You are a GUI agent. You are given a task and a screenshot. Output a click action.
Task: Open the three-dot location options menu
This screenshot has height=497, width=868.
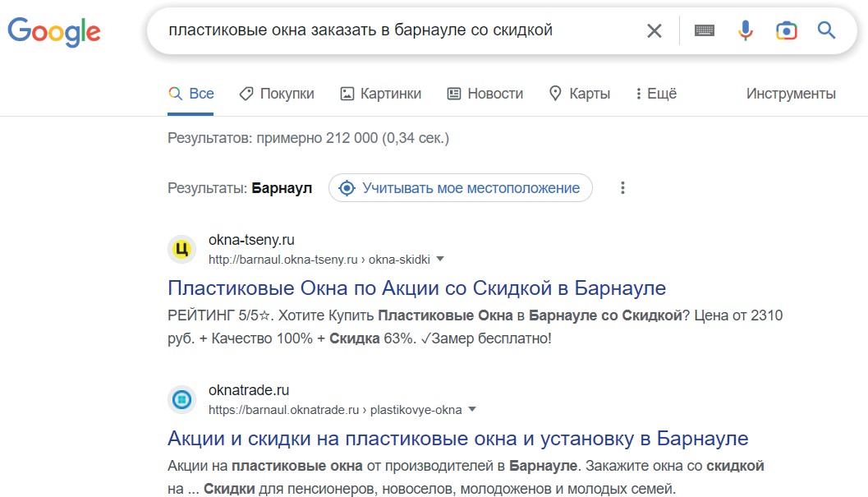tap(622, 188)
